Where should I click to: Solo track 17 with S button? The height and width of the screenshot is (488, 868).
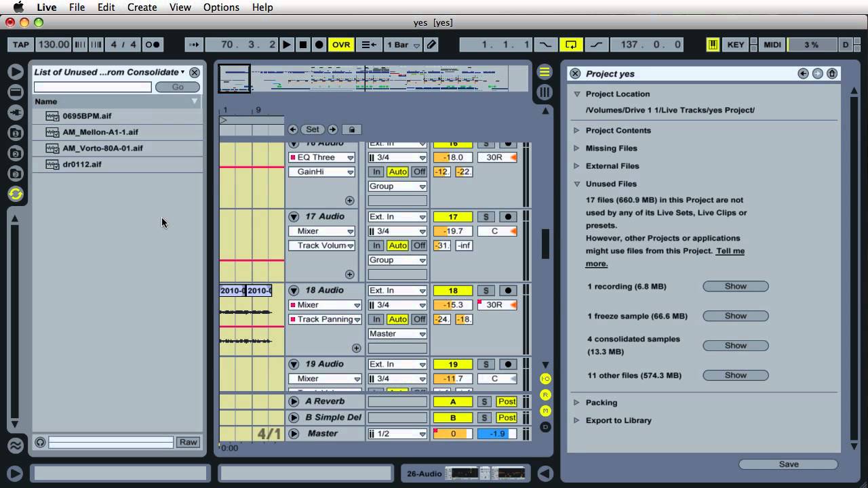[x=486, y=217]
